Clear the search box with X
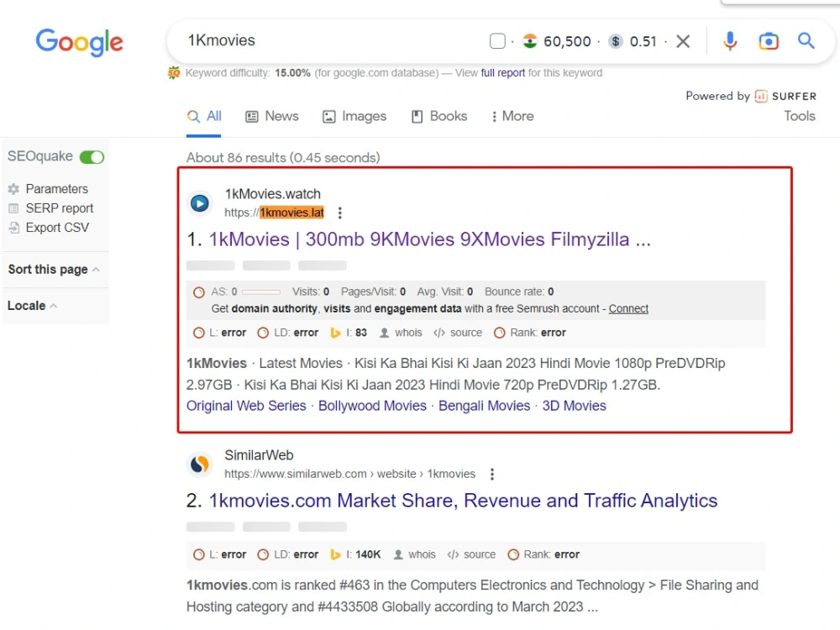This screenshot has height=630, width=840. [x=682, y=41]
